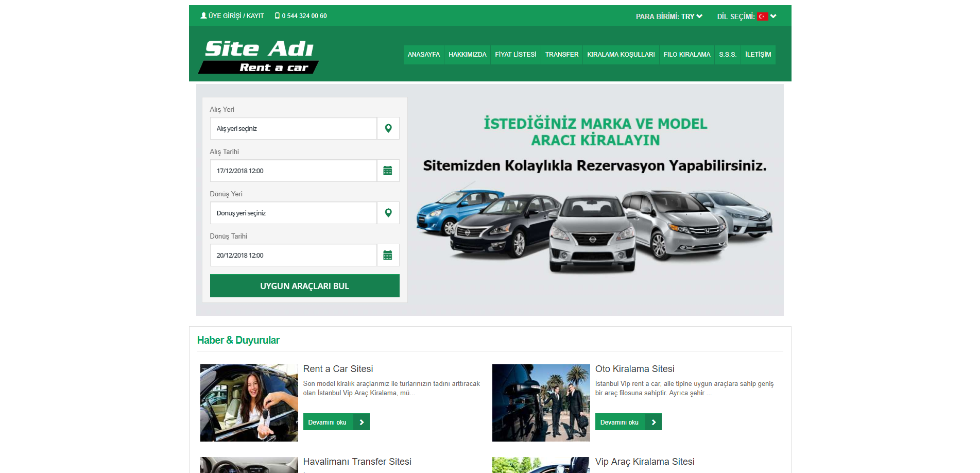Expand the PARA BİRİMİ: TRY currency dropdown
The height and width of the screenshot is (473, 980).
click(x=669, y=16)
